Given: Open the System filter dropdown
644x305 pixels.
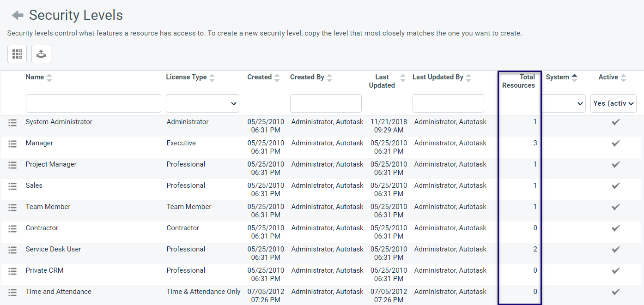Looking at the screenshot, I should (563, 103).
